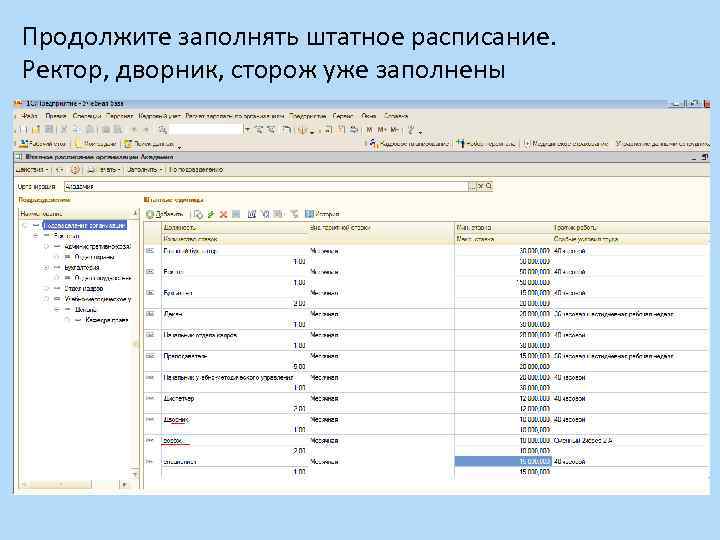Click the filter funnel icon left of История

pyautogui.click(x=294, y=214)
